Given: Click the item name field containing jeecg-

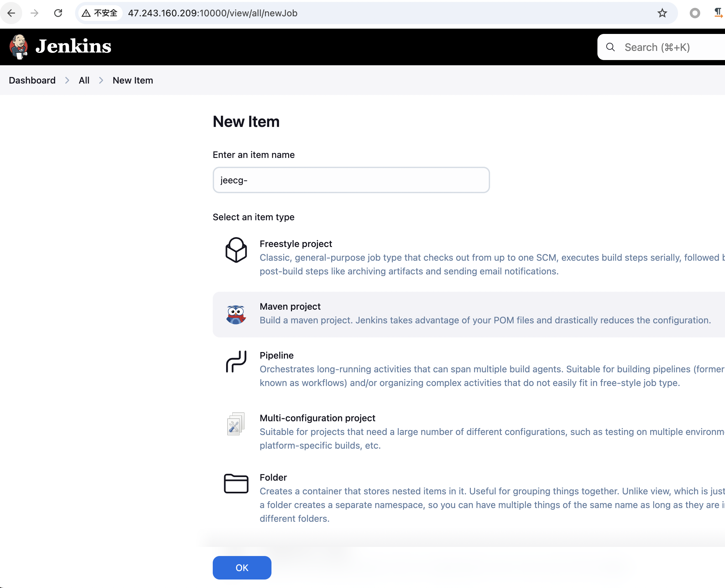Looking at the screenshot, I should [351, 180].
